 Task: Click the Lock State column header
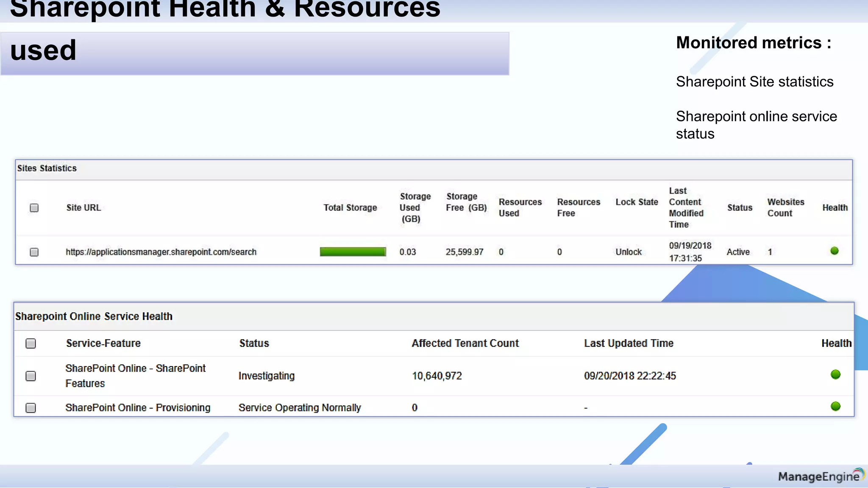click(637, 202)
